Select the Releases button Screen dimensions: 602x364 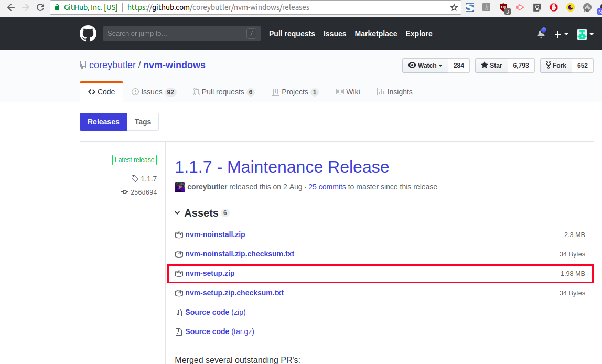click(x=103, y=122)
